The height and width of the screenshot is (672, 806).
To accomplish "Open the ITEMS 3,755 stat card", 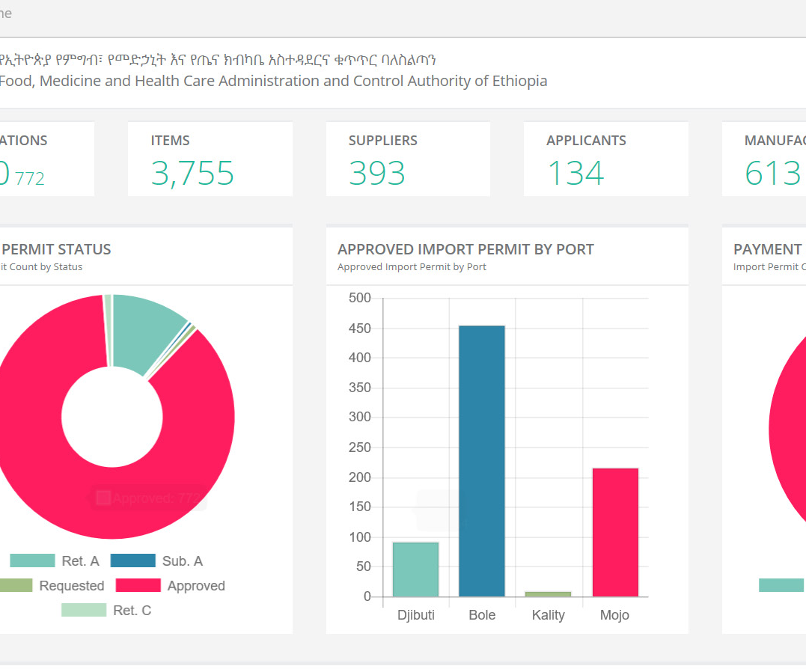I will (210, 159).
